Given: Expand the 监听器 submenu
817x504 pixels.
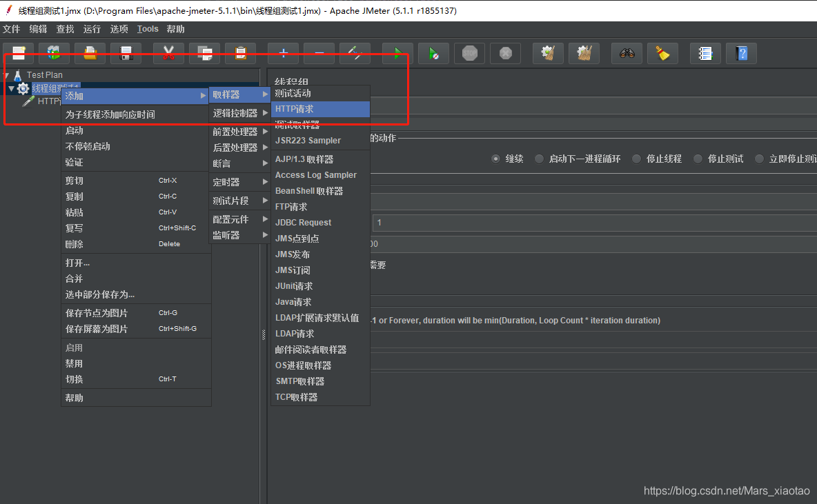Looking at the screenshot, I should 239,235.
